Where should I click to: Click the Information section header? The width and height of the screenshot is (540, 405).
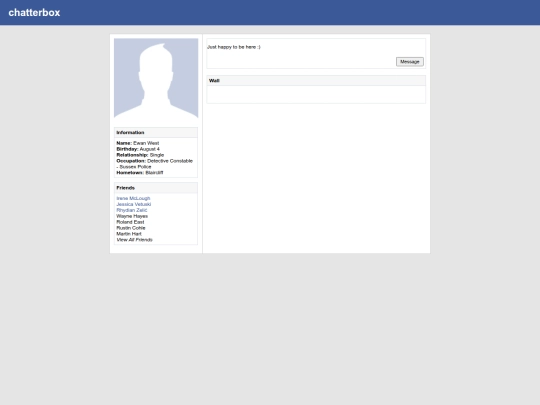coord(156,133)
